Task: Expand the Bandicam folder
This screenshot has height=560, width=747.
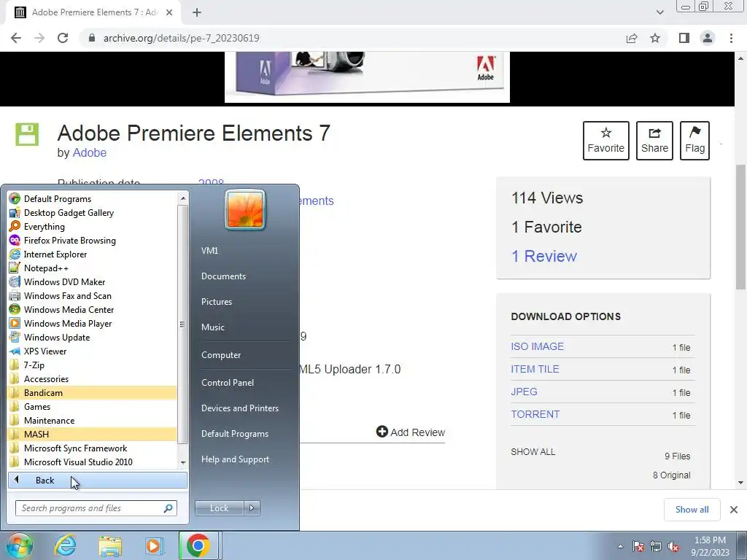Action: click(93, 392)
